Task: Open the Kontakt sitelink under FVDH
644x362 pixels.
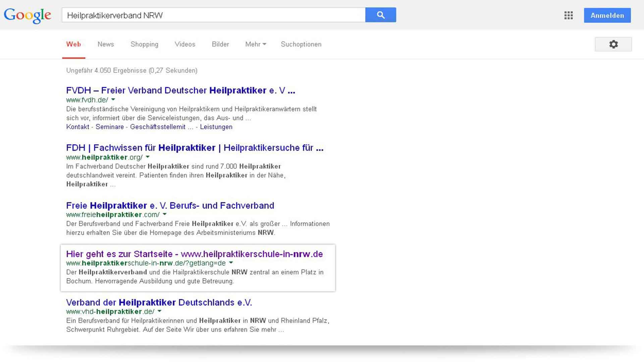Action: point(77,127)
